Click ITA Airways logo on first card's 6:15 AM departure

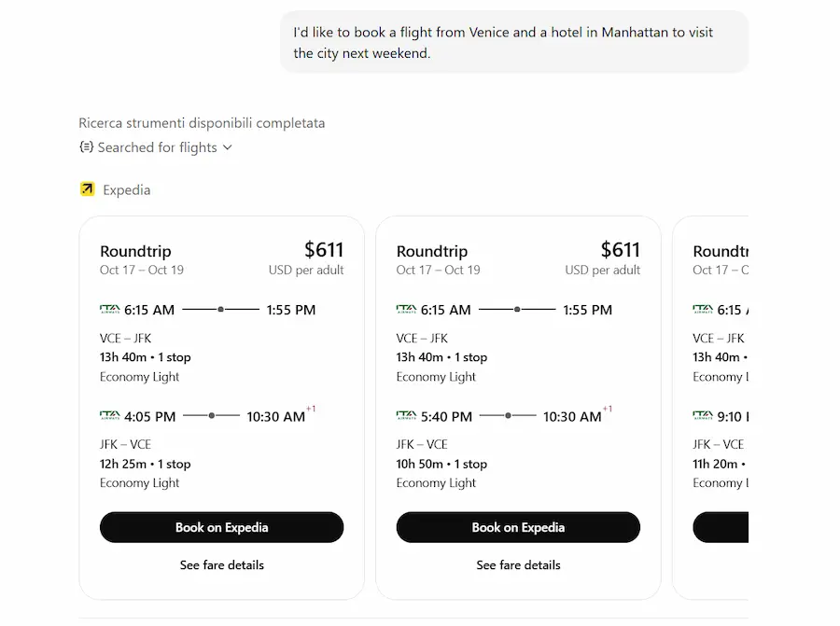click(110, 309)
